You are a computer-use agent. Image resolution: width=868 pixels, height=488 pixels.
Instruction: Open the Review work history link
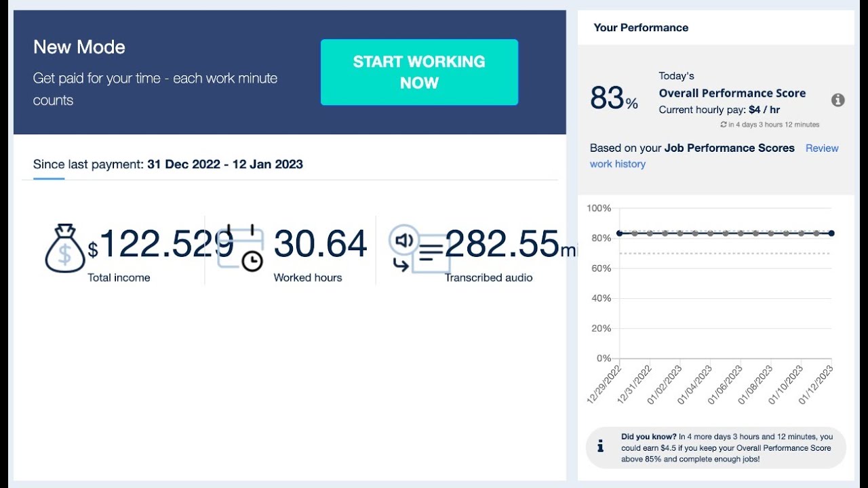click(x=822, y=148)
